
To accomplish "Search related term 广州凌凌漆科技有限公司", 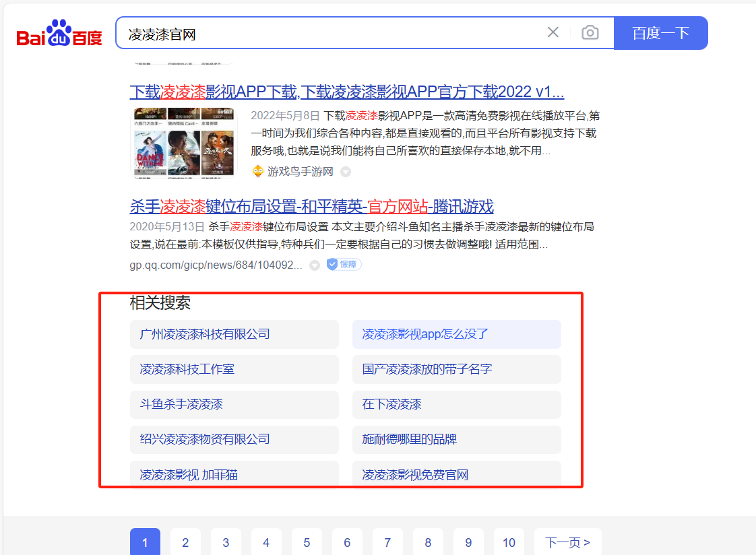I will pos(234,334).
